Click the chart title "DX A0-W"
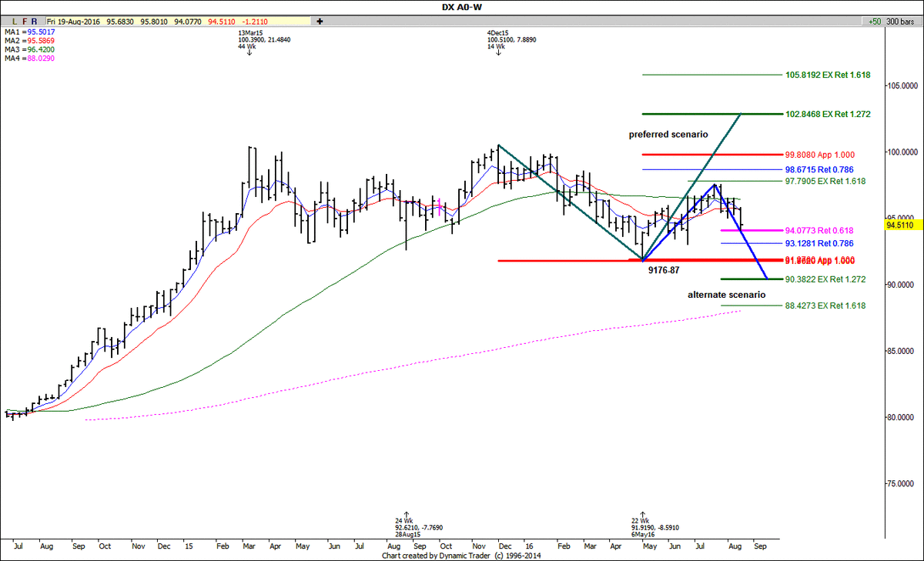The image size is (924, 561). point(460,5)
